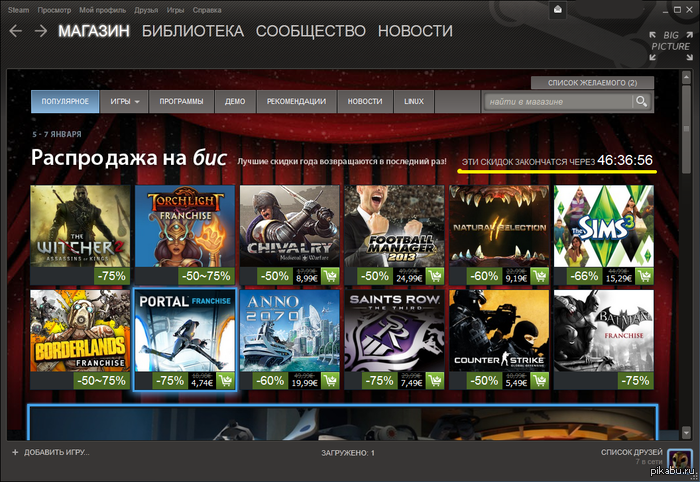Open the Друзья menu
The image size is (700, 482).
coord(146,10)
